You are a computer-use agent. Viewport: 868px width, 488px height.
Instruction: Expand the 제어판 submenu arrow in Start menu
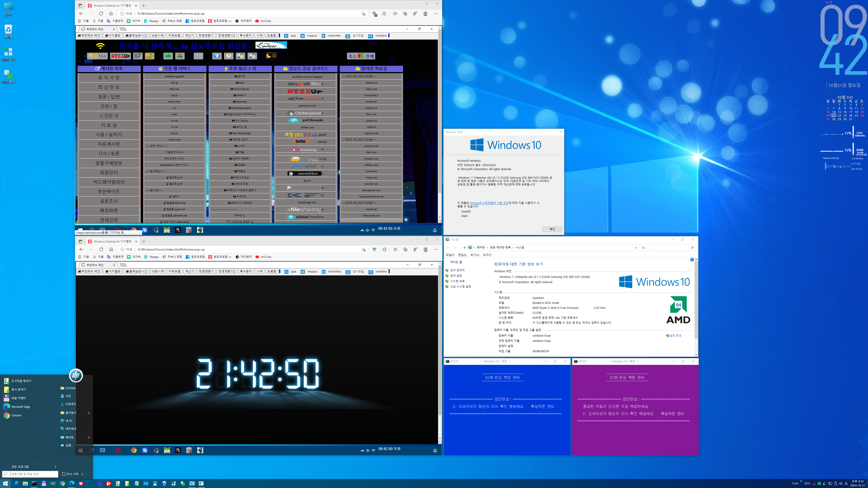pos(89,437)
